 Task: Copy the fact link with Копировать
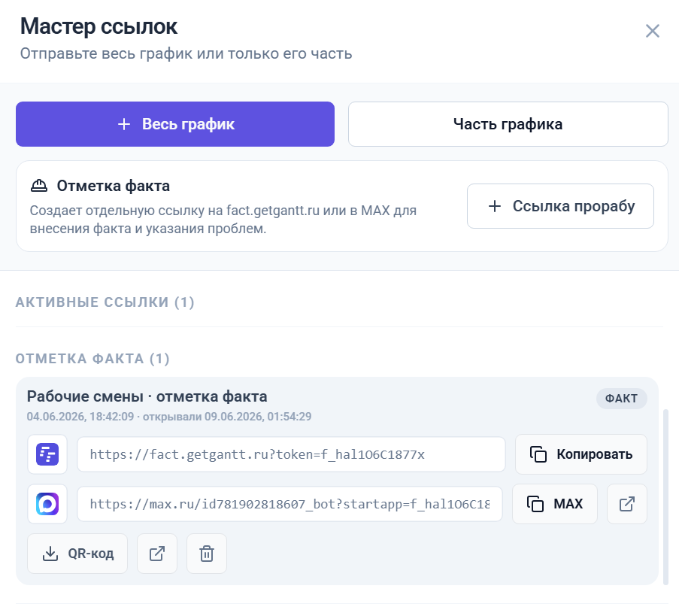(x=581, y=454)
